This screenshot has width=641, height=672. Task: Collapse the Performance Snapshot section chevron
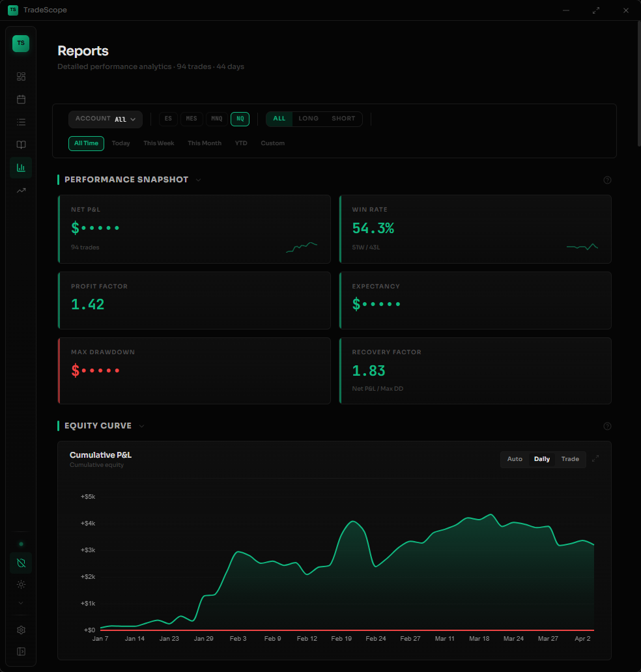199,180
